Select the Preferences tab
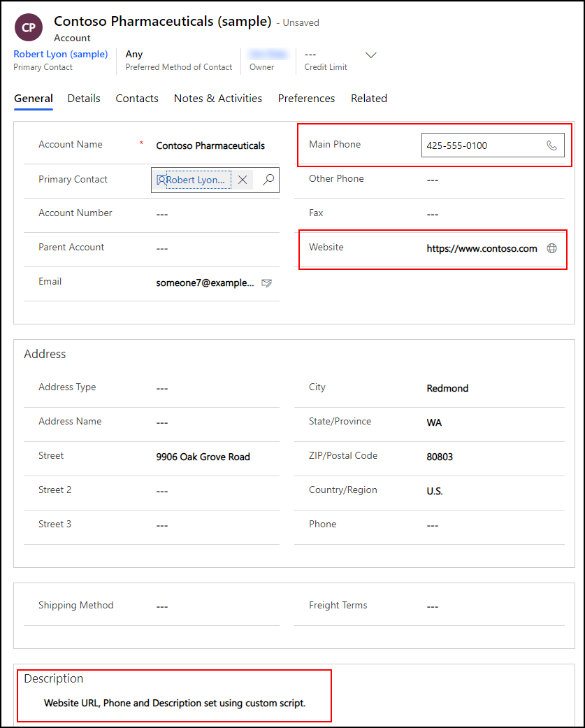This screenshot has height=728, width=585. [x=306, y=99]
